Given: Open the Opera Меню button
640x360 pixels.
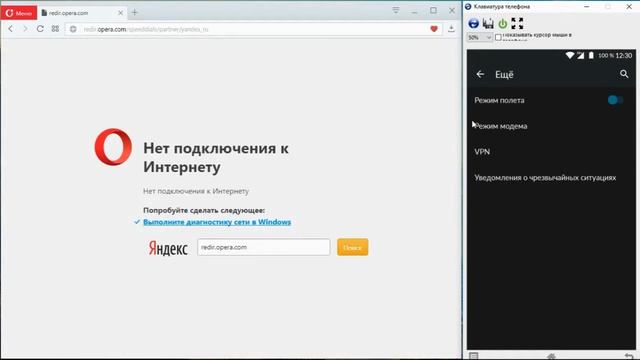Looking at the screenshot, I should [19, 13].
